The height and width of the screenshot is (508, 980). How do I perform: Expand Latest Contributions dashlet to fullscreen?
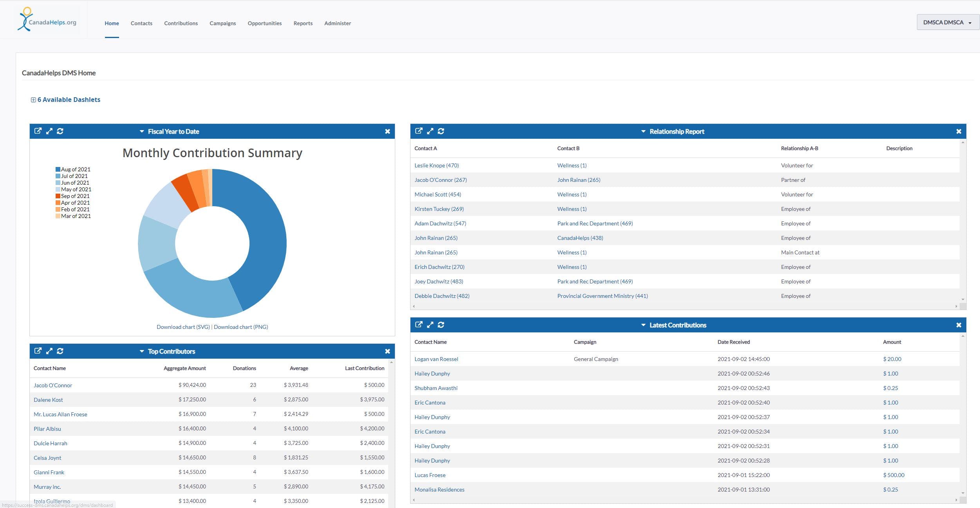430,325
